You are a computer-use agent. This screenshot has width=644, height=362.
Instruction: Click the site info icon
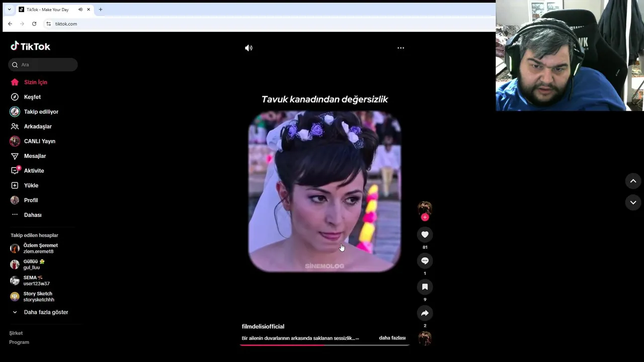tap(48, 24)
